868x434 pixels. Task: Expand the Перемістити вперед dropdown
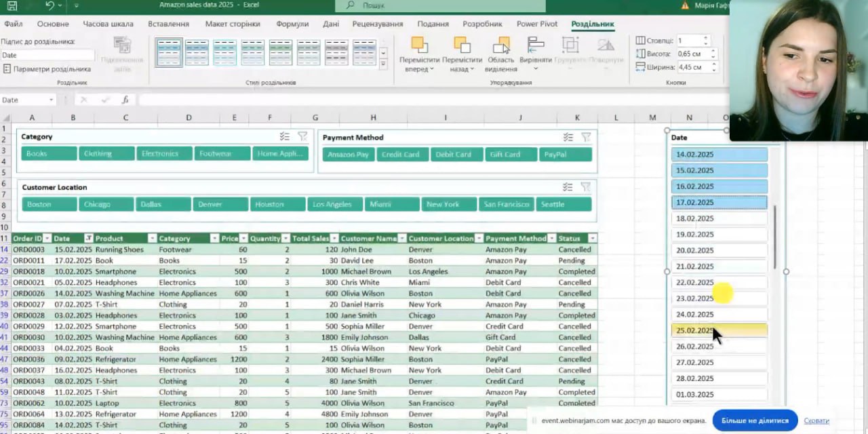[x=431, y=69]
